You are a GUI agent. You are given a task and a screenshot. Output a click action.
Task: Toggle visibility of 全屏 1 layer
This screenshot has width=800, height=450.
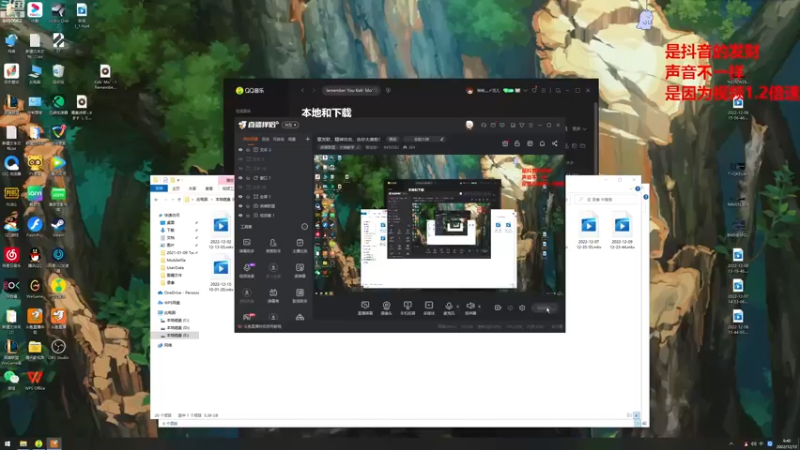[240, 196]
